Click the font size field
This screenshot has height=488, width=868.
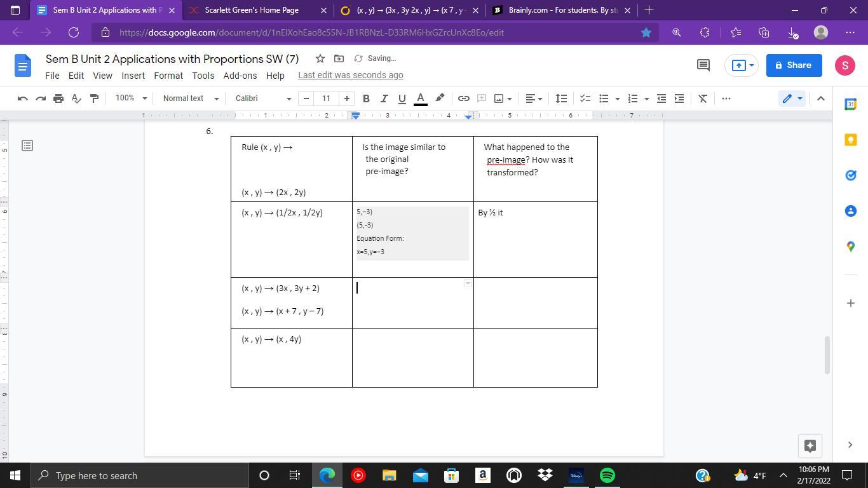pos(326,98)
